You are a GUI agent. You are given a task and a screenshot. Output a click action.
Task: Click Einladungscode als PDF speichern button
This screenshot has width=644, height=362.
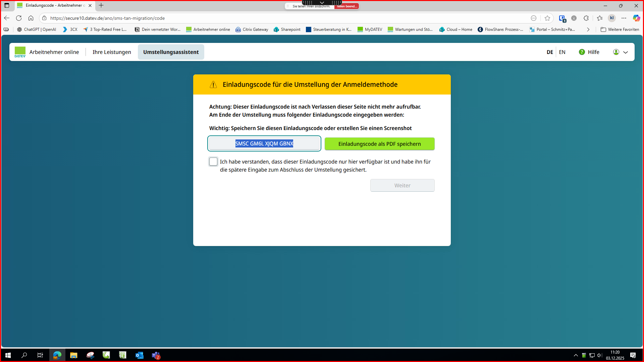tap(379, 144)
